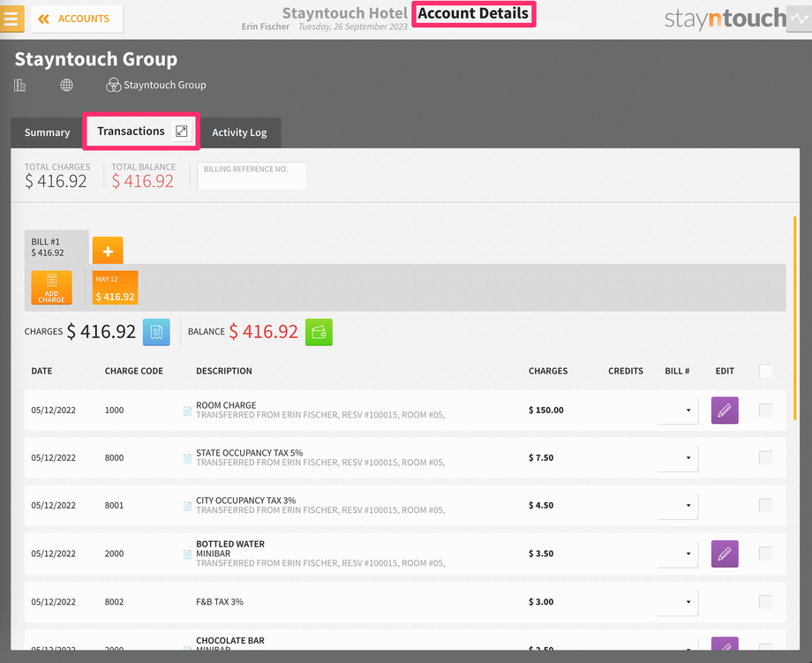Click the orange vertical scrollbar
The image size is (812, 663).
[x=794, y=318]
